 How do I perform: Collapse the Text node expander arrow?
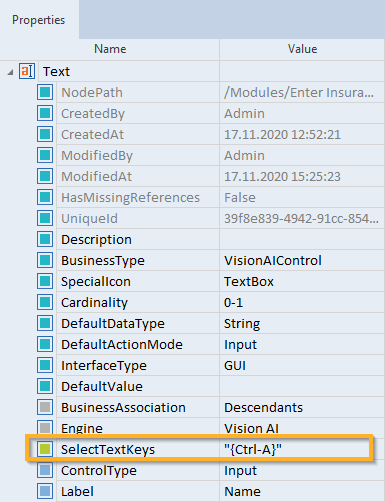tap(10, 72)
